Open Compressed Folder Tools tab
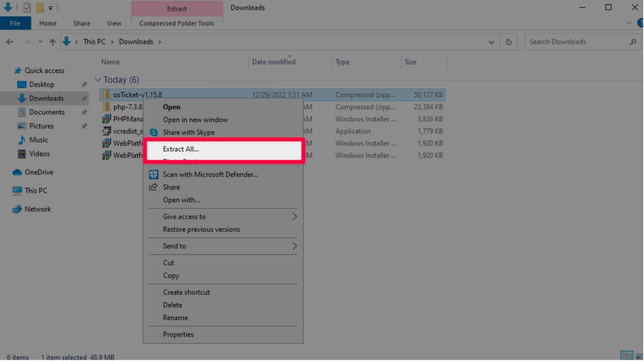Viewport: 644px width, 364px height. [177, 23]
